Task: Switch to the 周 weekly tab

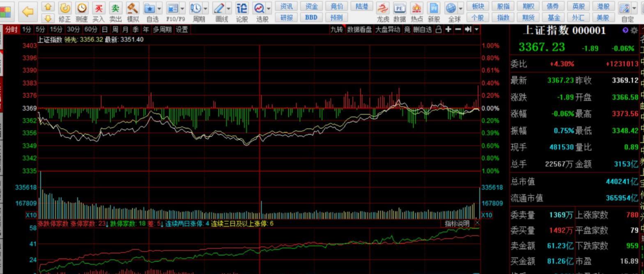Action: click(x=115, y=29)
